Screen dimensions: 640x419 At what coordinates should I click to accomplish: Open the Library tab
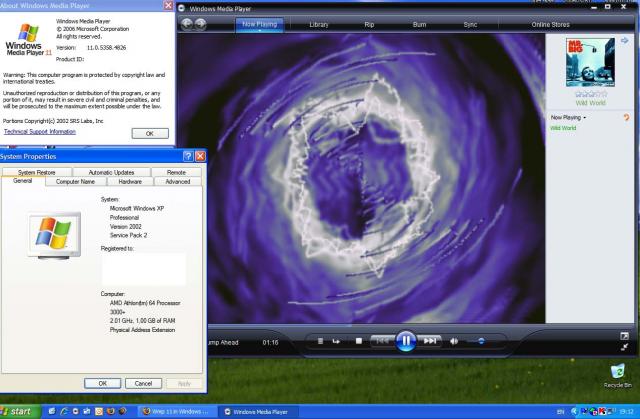point(319,24)
